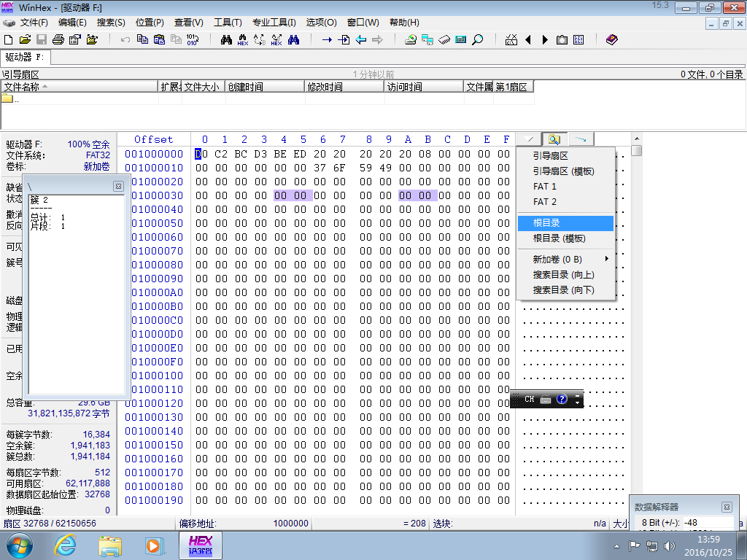Image resolution: width=747 pixels, height=560 pixels.
Task: Click CH language bar indicator
Action: (530, 399)
